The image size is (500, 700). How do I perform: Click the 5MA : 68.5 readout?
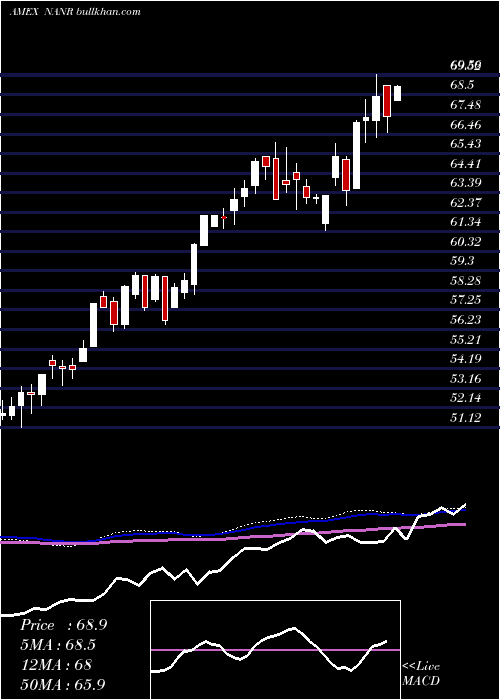point(58,645)
